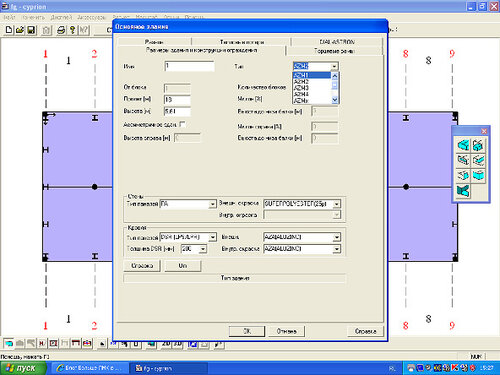Click the grey house icon in bottom toolbar
The height and width of the screenshot is (375, 500).
pos(20,343)
